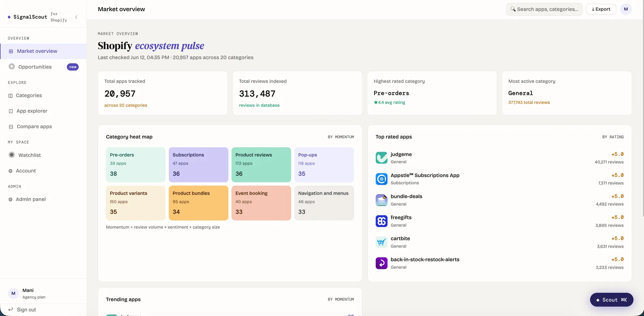The height and width of the screenshot is (316, 644).
Task: Click the freegifts app icon
Action: (x=381, y=221)
